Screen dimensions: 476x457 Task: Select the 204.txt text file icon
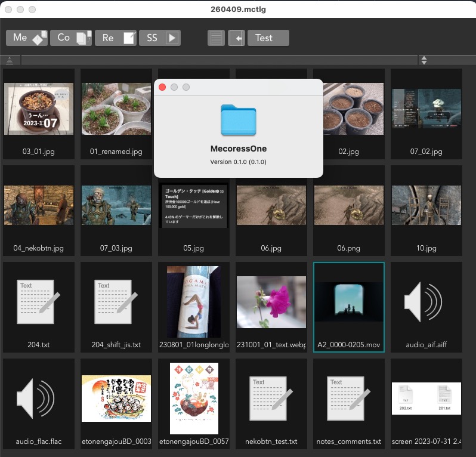[39, 302]
